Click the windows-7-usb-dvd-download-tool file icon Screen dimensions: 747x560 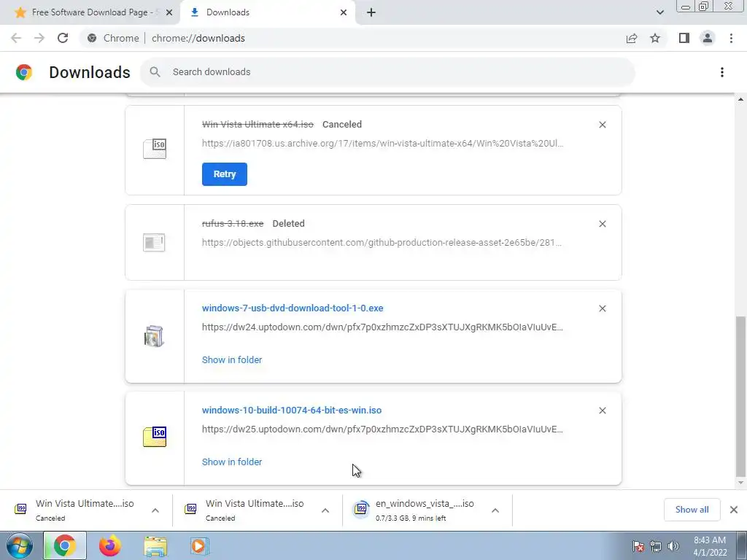154,335
